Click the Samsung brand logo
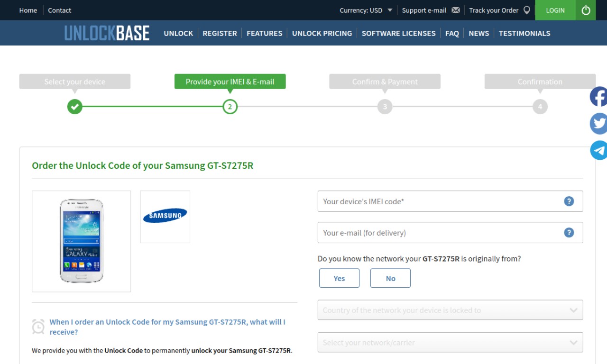The height and width of the screenshot is (364, 607). click(x=165, y=217)
